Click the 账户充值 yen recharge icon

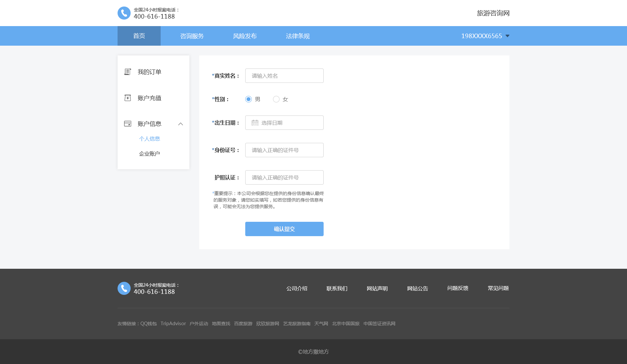click(x=128, y=98)
